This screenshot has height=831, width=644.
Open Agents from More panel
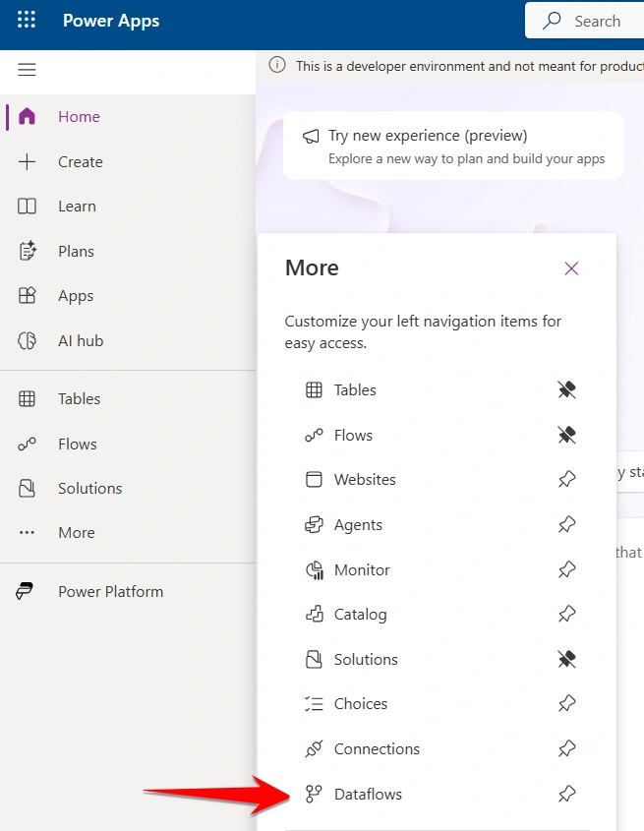(x=358, y=525)
